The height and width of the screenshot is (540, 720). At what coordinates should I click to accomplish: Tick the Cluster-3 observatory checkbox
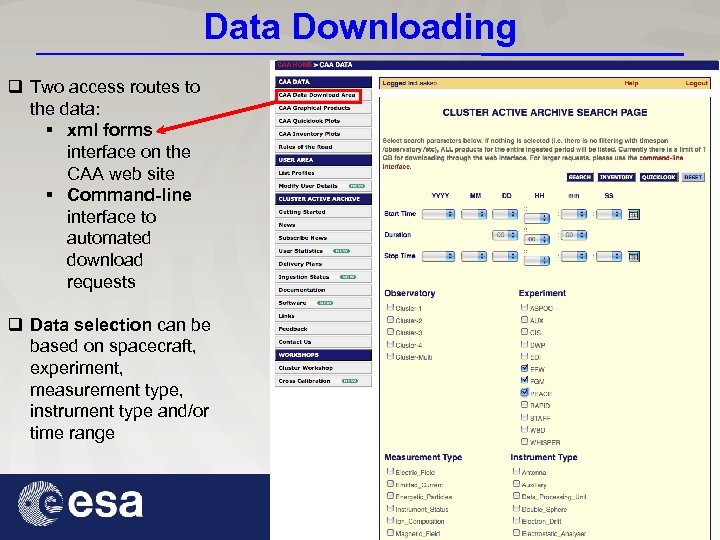click(390, 332)
